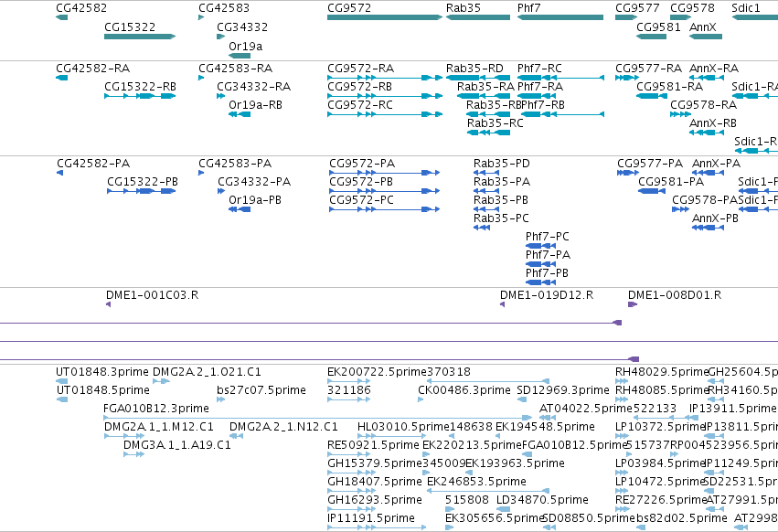Click the CG9577 gene label

[637, 8]
